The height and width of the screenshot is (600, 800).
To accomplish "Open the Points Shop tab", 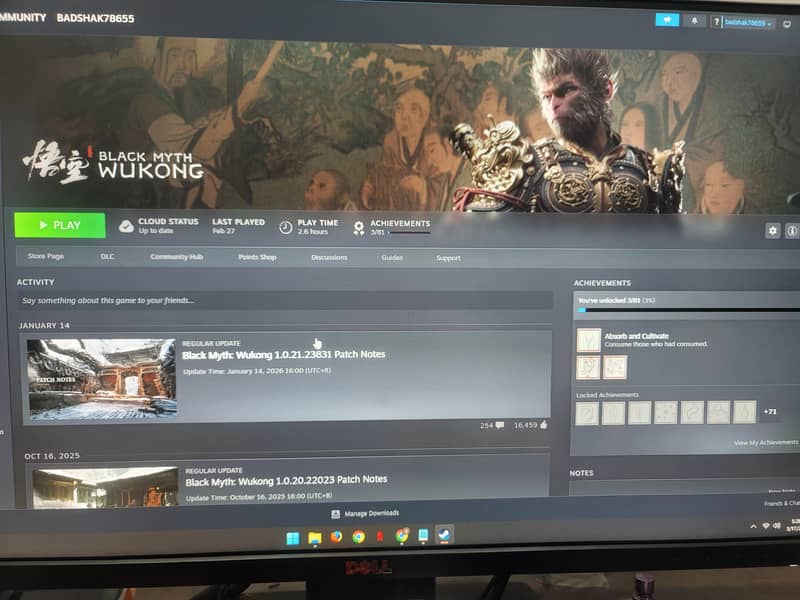I will tap(257, 257).
